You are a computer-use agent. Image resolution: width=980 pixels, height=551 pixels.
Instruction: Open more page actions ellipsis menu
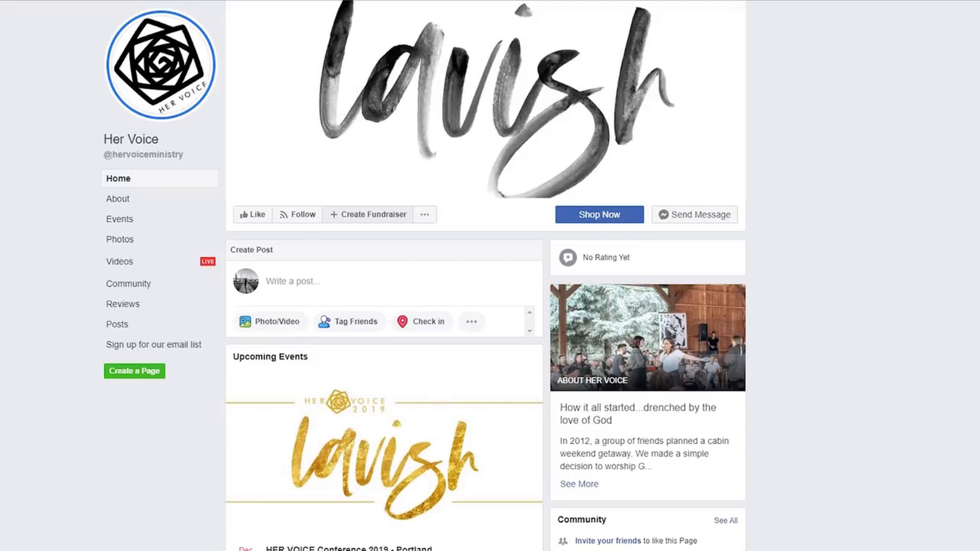pos(425,215)
